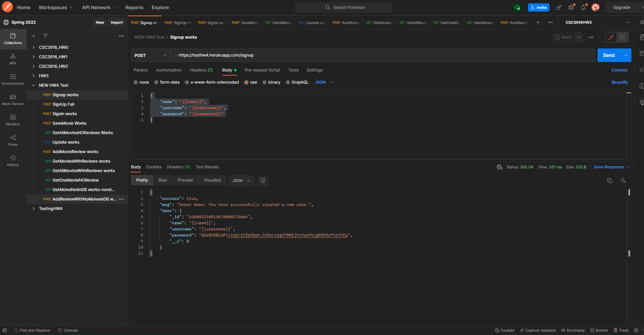This screenshot has width=644, height=335.
Task: Copy the response body using copy icon
Action: (610, 181)
